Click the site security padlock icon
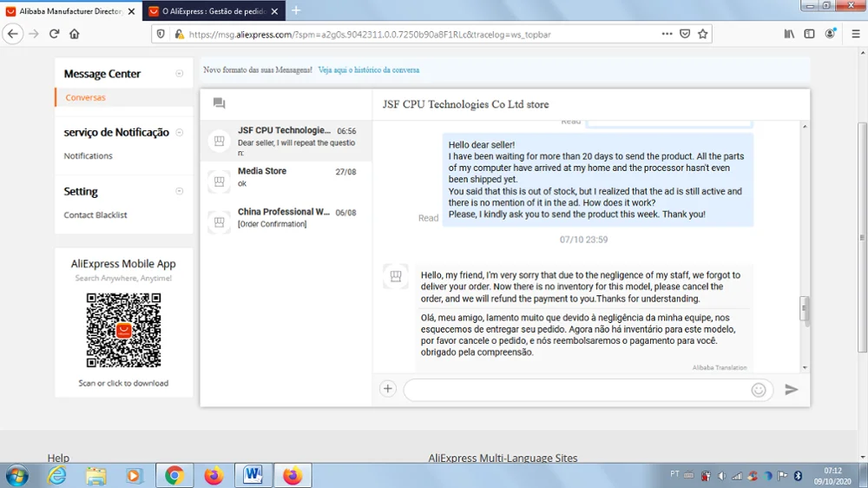868x488 pixels. 179,34
